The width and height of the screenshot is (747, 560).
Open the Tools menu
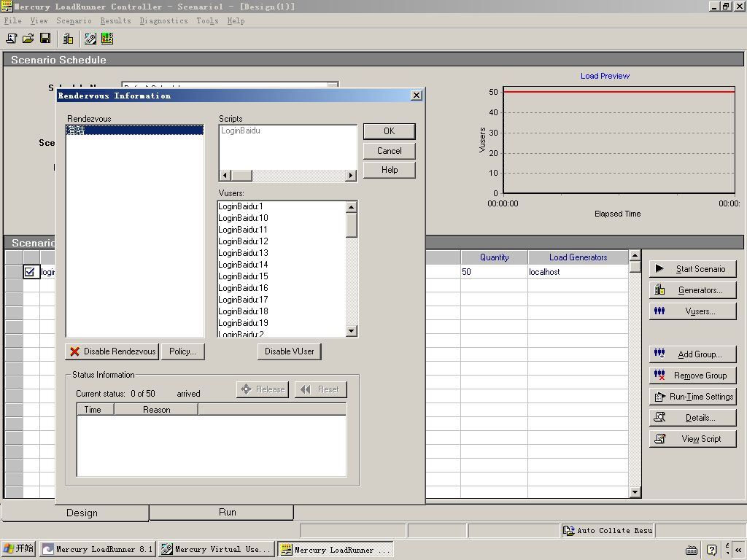click(x=207, y=20)
